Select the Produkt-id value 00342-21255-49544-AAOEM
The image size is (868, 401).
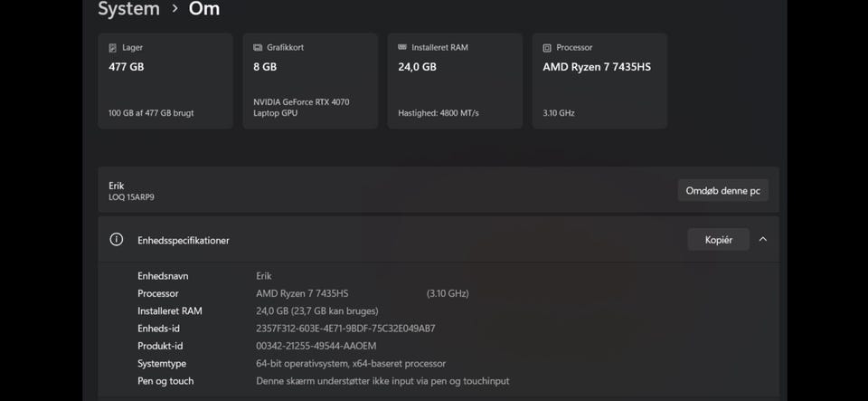[316, 346]
